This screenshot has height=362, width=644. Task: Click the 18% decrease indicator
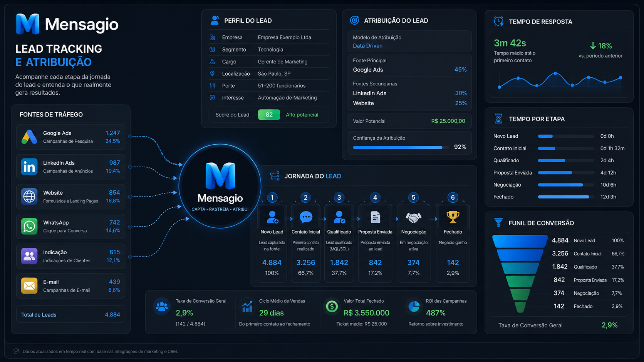(601, 46)
